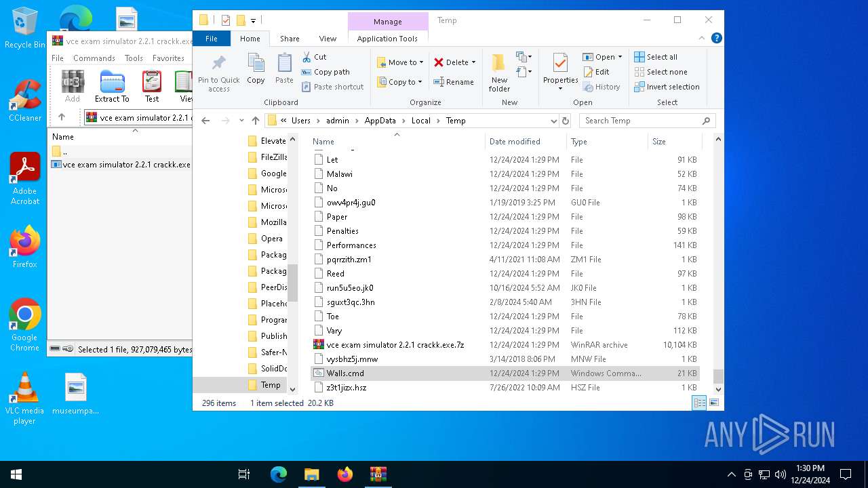Select crackk.exe entry in WinRAR list

[x=121, y=165]
